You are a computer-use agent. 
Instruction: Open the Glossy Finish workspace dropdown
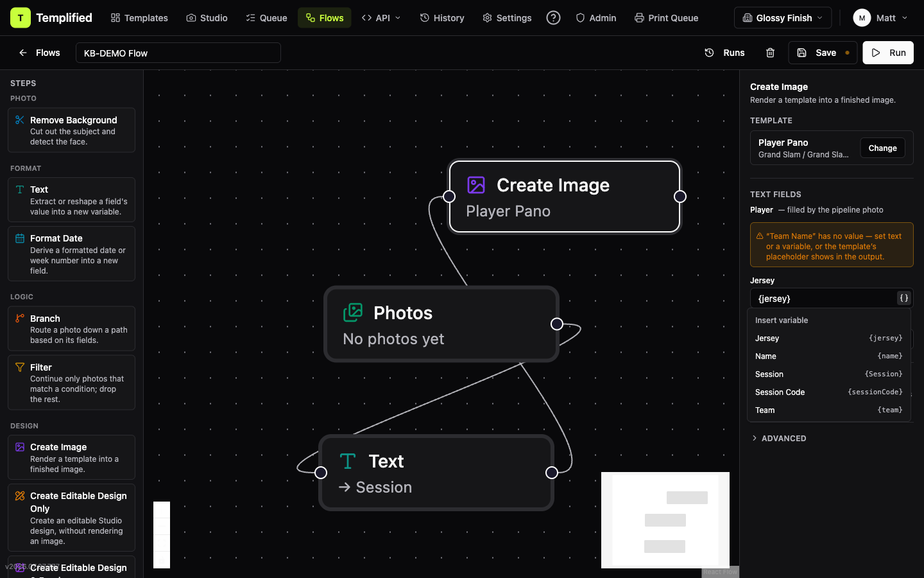783,18
